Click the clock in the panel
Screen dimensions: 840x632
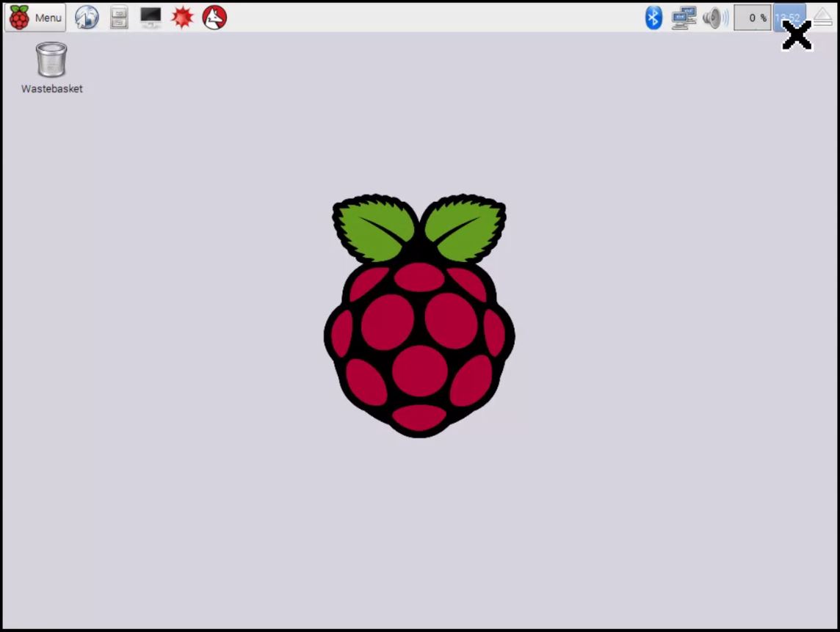[x=789, y=18]
